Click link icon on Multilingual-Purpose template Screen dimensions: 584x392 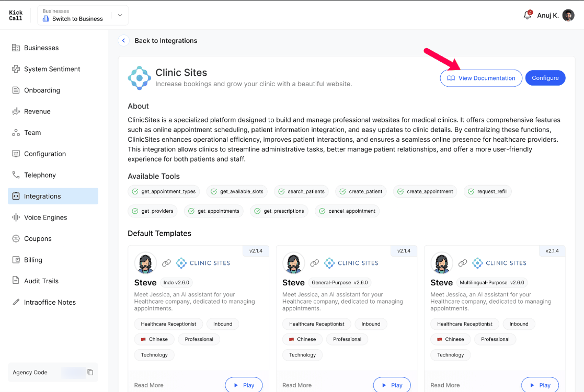[x=463, y=263]
